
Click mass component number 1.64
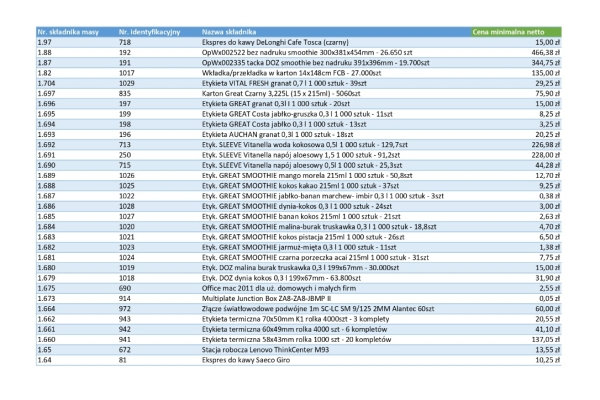44,361
